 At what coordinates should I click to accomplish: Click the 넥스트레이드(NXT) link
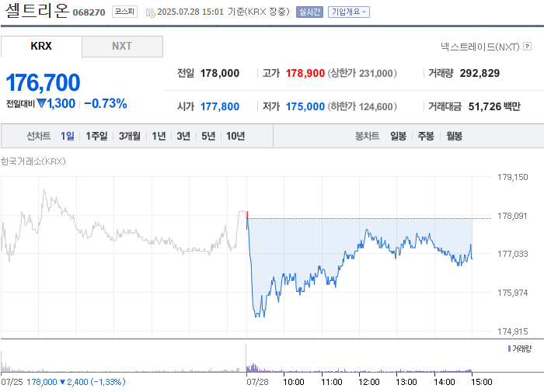(x=480, y=47)
